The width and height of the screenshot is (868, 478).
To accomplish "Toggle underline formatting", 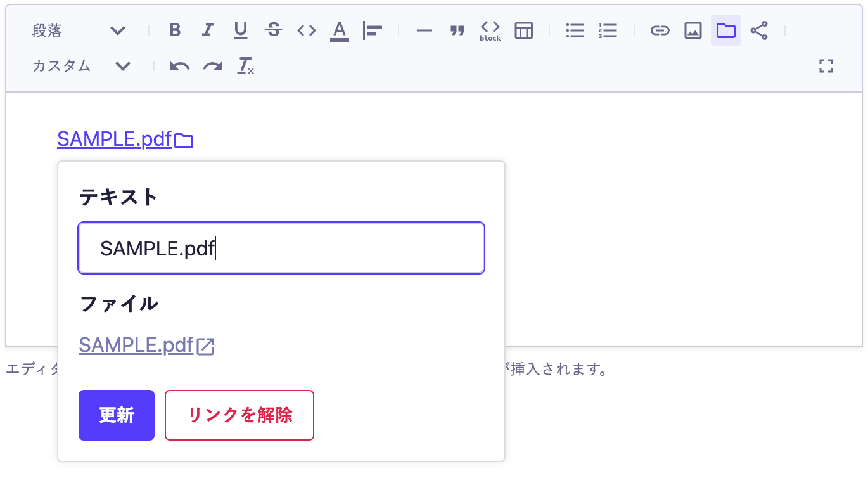I will (241, 30).
